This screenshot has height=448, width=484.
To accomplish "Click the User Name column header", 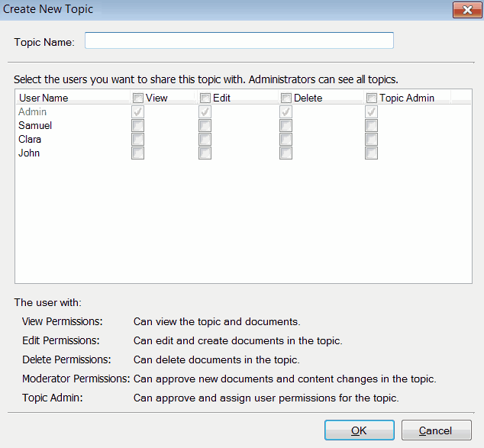I will [x=44, y=98].
